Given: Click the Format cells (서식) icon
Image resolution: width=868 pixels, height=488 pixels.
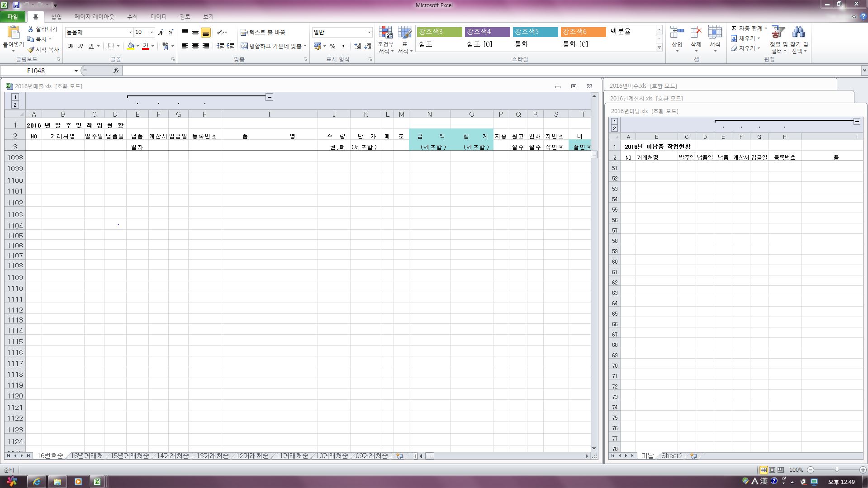Looking at the screenshot, I should pos(715,33).
